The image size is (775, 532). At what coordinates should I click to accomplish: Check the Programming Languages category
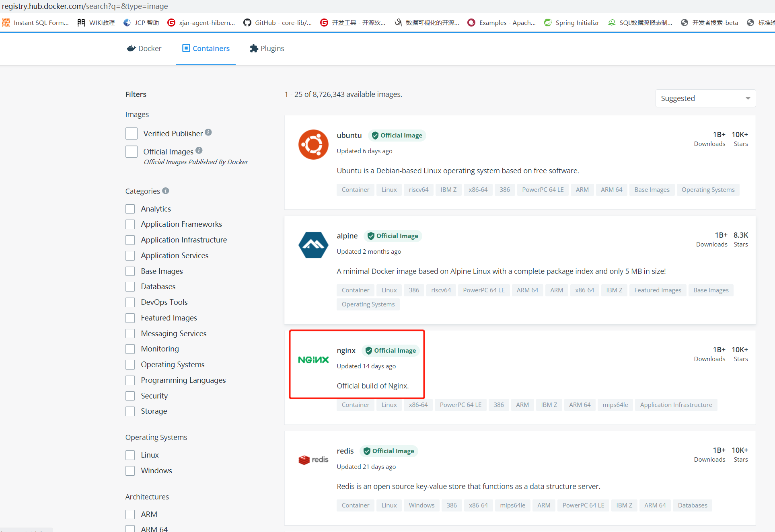pyautogui.click(x=130, y=380)
